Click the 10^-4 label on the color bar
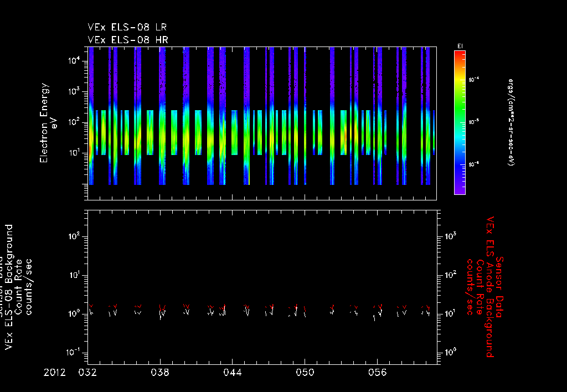 474,80
